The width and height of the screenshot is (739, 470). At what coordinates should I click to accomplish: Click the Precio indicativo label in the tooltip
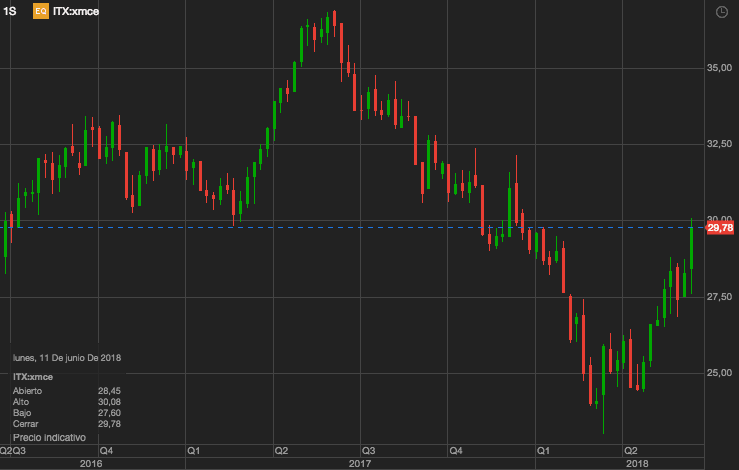click(49, 438)
